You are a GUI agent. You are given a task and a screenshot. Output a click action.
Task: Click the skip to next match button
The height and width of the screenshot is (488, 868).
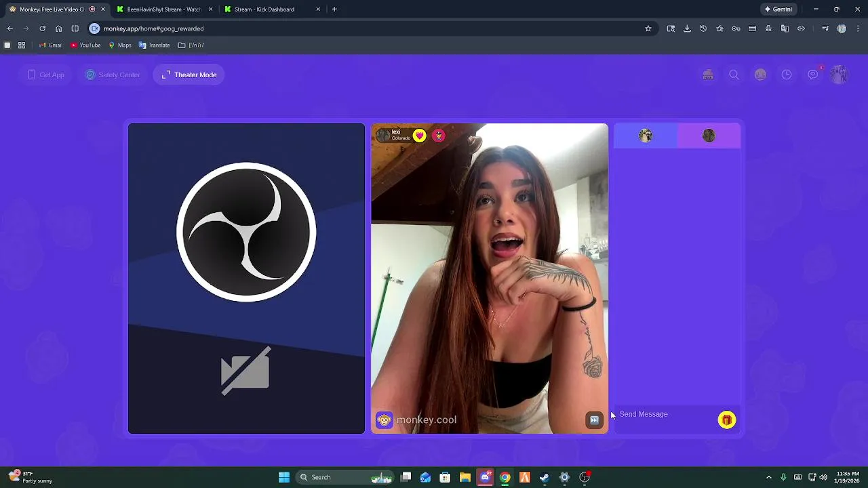(x=594, y=420)
